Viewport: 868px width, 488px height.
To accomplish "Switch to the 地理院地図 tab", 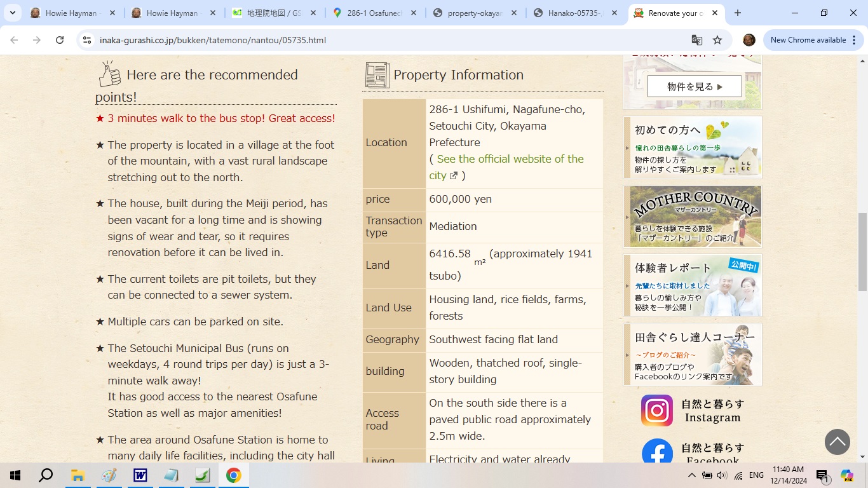I will tap(273, 13).
